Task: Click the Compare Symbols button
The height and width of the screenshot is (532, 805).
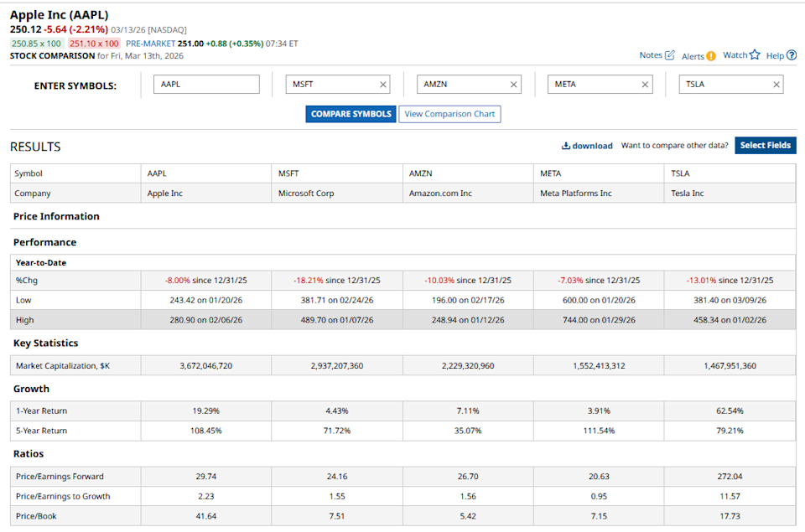Action: pos(351,114)
